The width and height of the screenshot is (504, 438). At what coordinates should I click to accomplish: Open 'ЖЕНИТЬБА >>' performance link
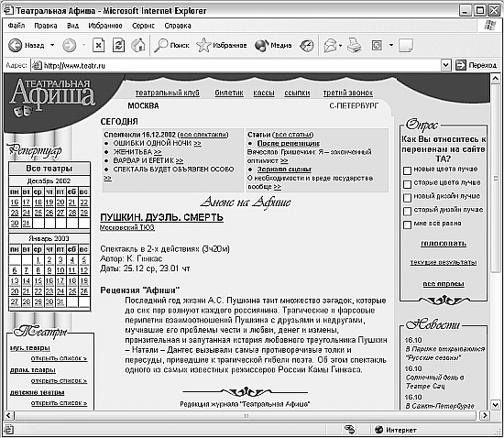(137, 152)
